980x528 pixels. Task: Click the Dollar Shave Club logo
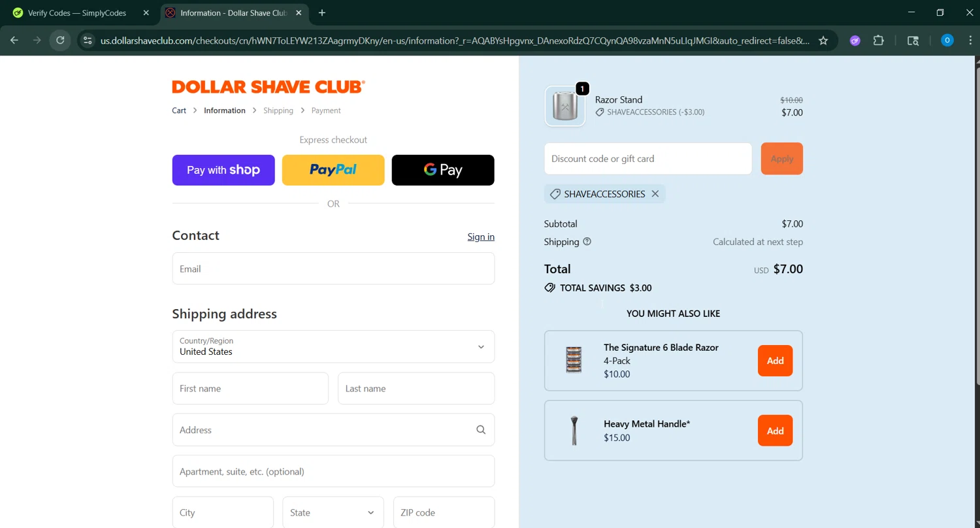(x=269, y=87)
